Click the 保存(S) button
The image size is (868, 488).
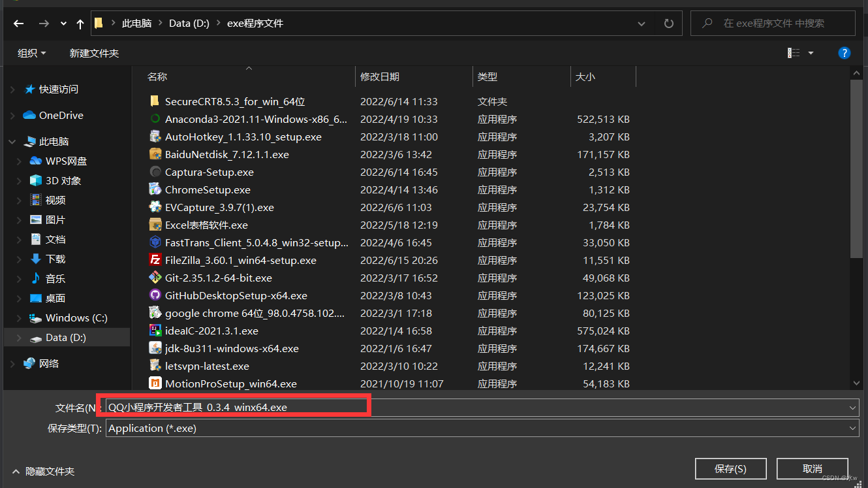730,469
